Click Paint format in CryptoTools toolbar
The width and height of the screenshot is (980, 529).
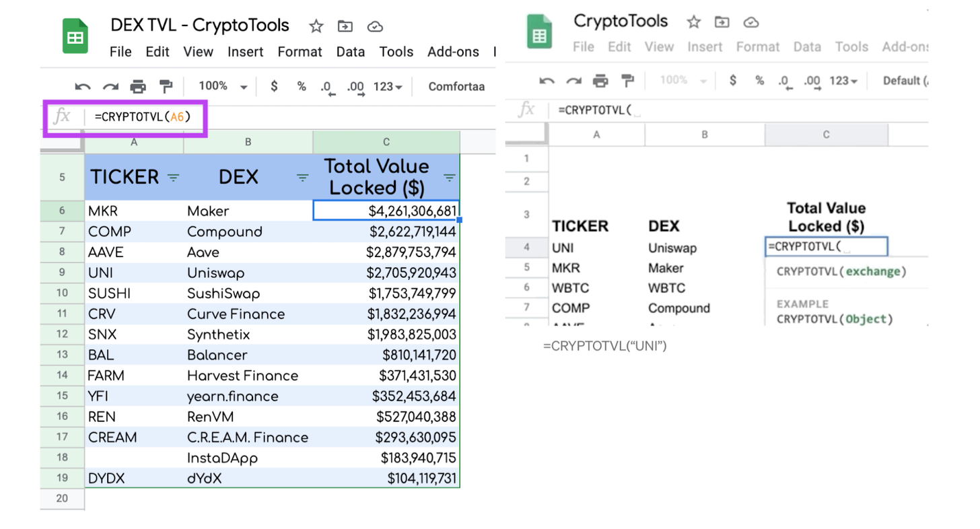point(627,81)
